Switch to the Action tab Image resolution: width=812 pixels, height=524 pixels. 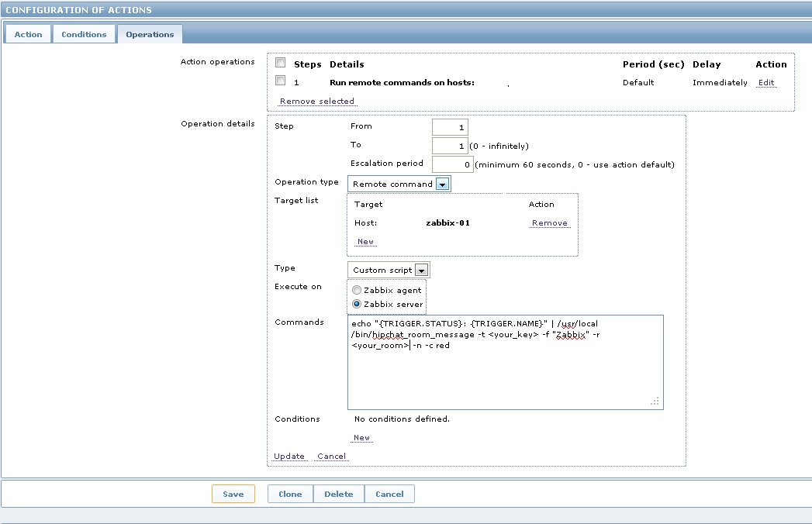pos(27,34)
